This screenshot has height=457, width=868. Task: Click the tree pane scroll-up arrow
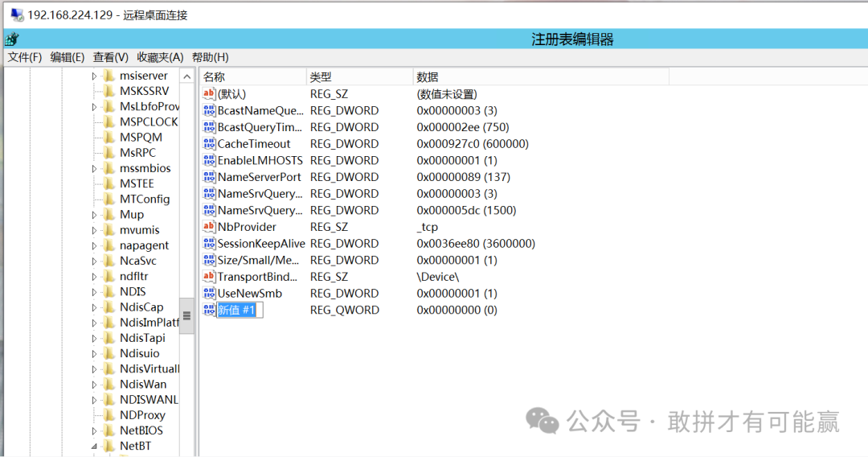tap(186, 76)
